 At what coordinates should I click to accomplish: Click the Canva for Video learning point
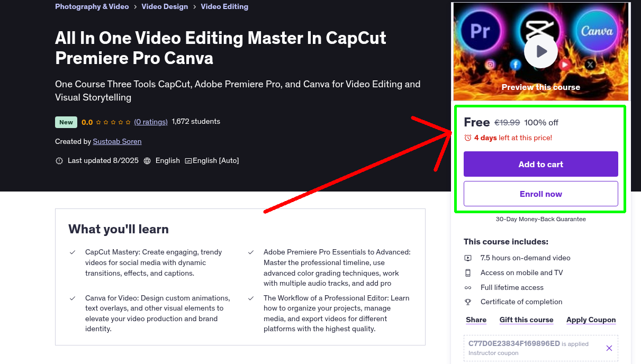pos(158,313)
